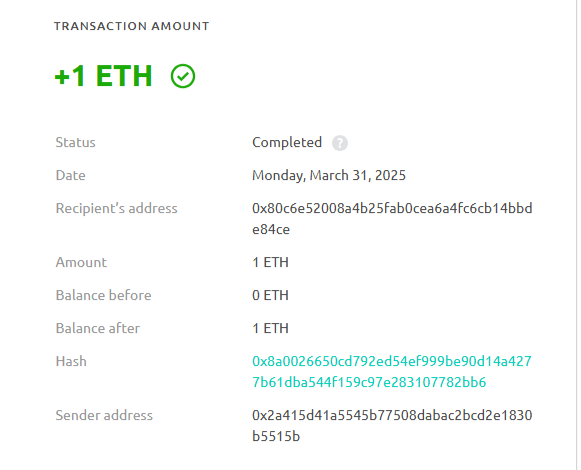Screen dimensions: 581x470
Task: Click the Amount value 1 ETH
Action: coord(270,262)
